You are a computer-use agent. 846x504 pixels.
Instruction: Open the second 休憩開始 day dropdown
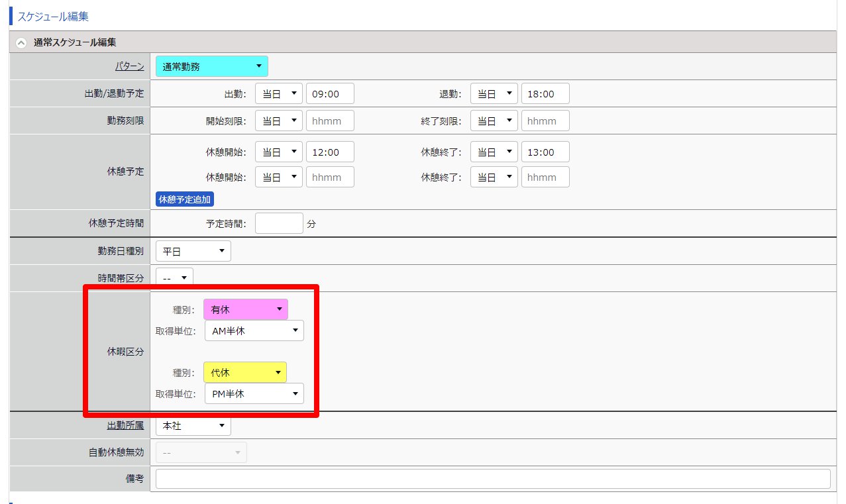279,177
